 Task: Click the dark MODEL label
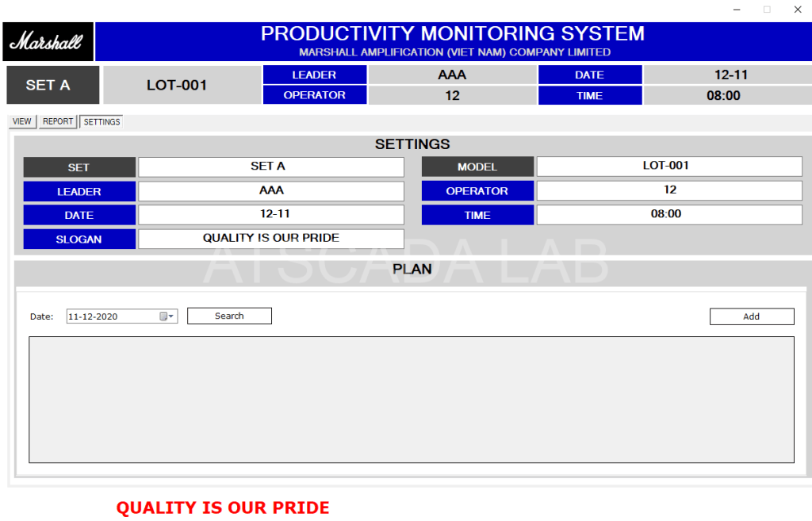pyautogui.click(x=477, y=167)
